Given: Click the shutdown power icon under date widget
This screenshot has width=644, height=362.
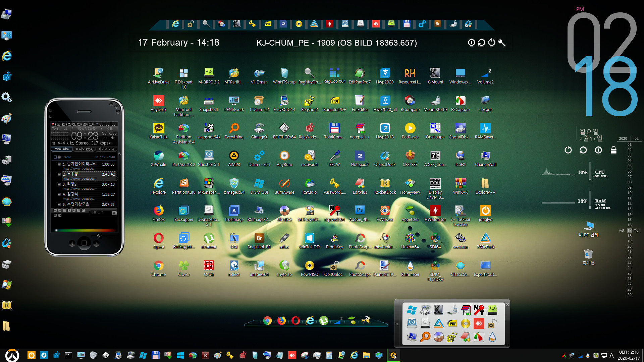Looking at the screenshot, I should coord(568,150).
